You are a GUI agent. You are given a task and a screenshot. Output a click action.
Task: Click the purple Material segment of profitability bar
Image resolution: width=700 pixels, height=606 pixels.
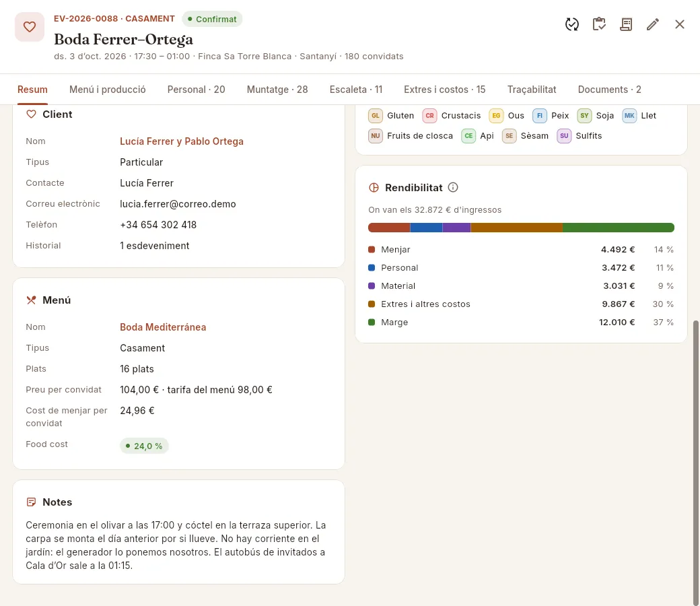(457, 228)
